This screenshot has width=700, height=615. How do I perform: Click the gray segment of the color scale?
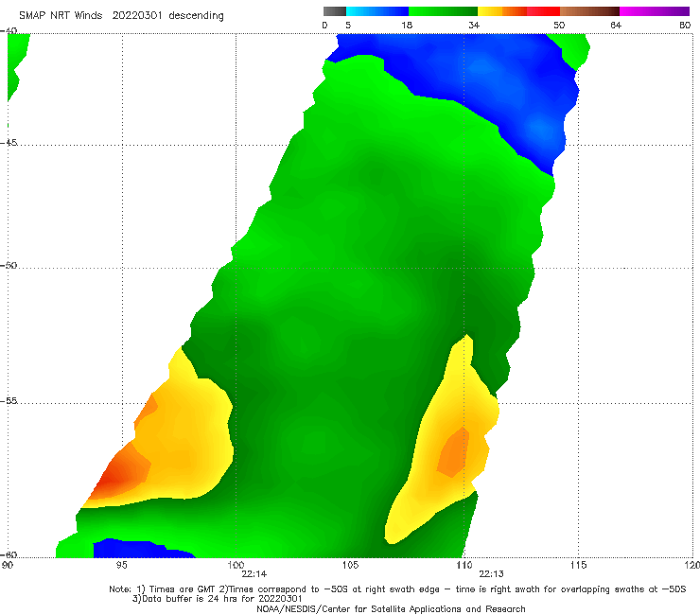point(335,11)
